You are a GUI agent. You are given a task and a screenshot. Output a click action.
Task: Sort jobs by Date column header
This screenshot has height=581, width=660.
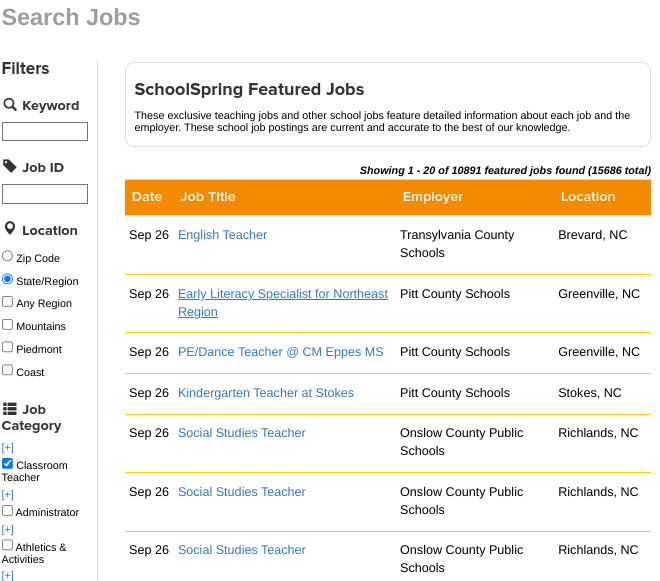(x=147, y=197)
